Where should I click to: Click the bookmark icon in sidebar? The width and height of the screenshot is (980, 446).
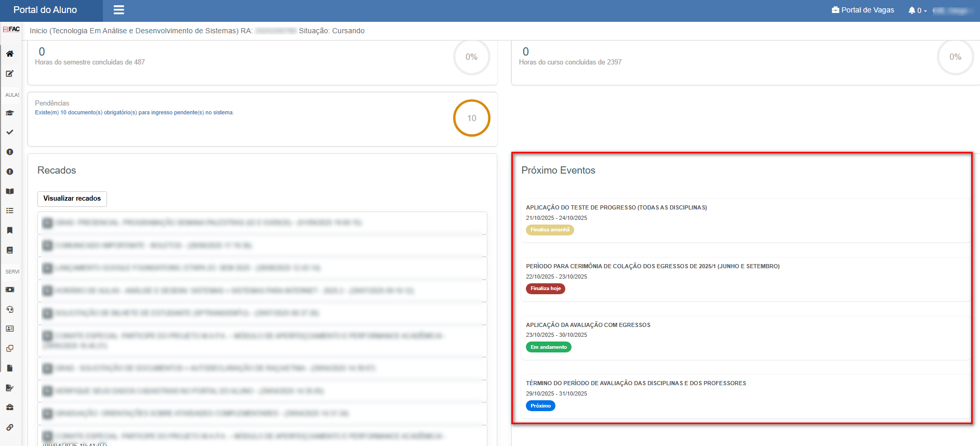click(10, 230)
